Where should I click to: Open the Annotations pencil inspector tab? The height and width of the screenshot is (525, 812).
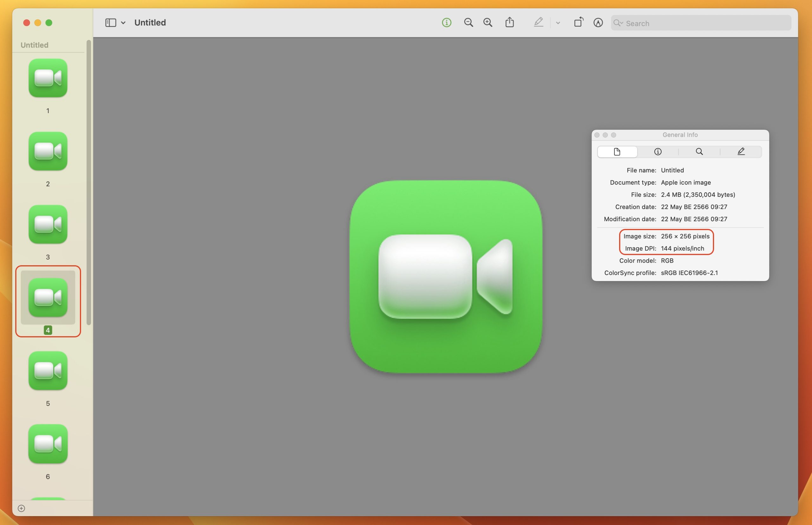(x=741, y=152)
